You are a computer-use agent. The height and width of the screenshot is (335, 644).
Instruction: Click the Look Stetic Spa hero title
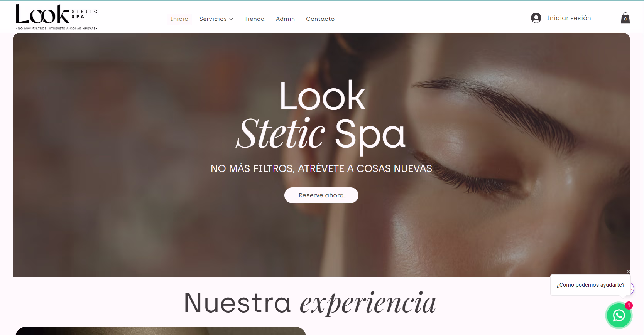click(x=321, y=116)
